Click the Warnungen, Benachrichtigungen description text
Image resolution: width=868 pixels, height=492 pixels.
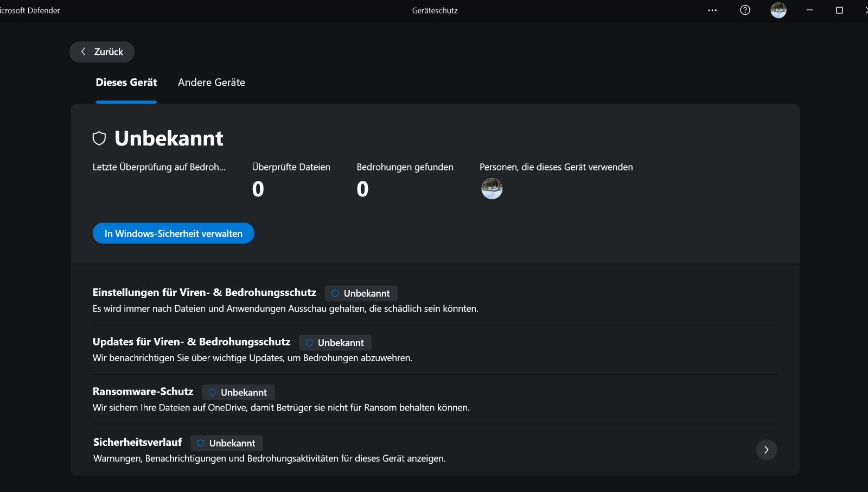(270, 458)
